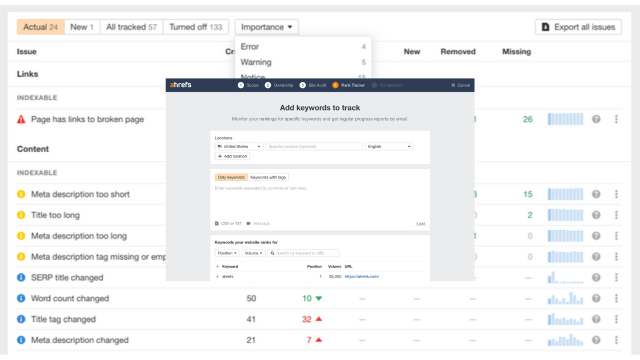Open help for Word count changed
Screen dimensions: 640x360
click(596, 298)
